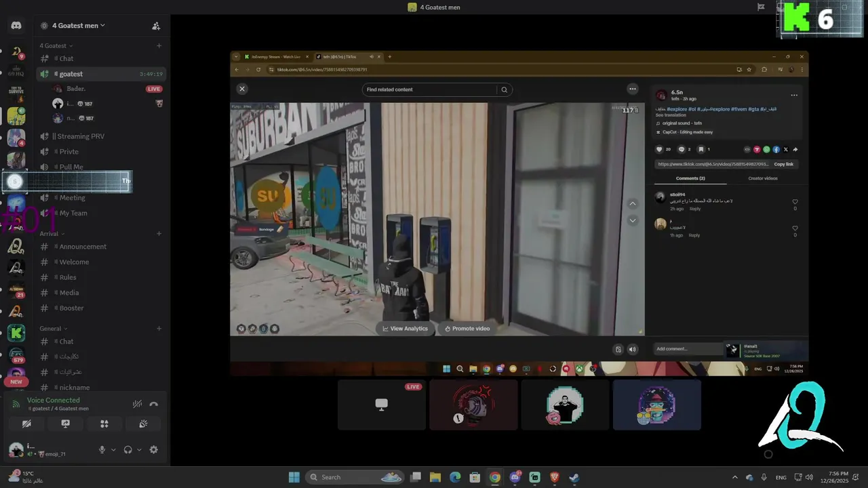The width and height of the screenshot is (868, 488).
Task: Toggle noise suppression in voice panel
Action: 137,404
